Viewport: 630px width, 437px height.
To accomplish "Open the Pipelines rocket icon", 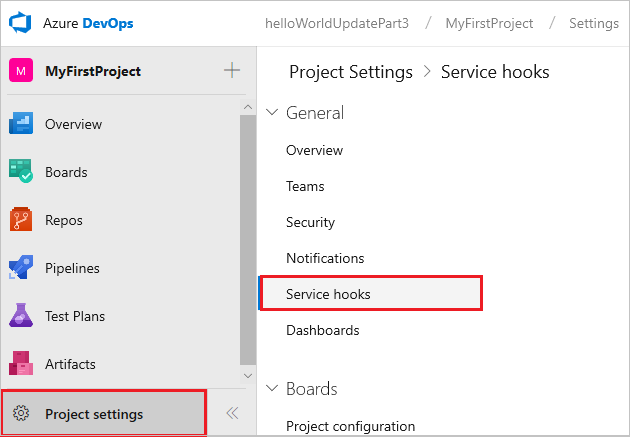I will coord(22,268).
